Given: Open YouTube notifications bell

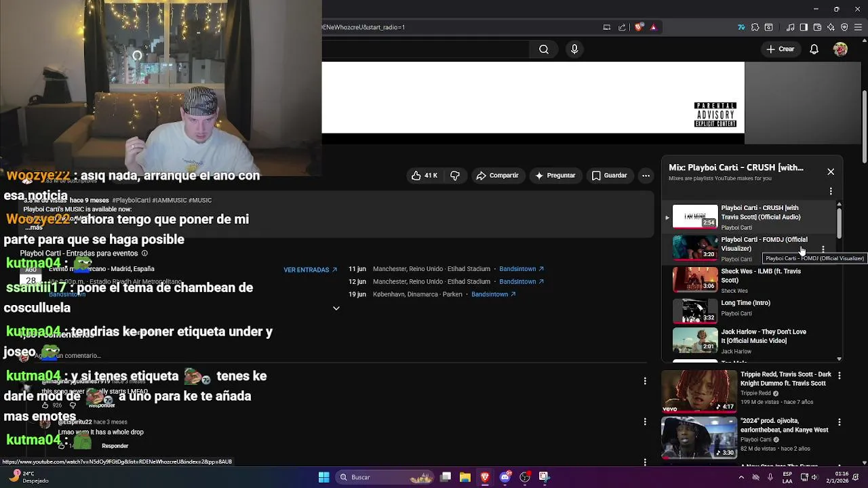Looking at the screenshot, I should tap(814, 49).
